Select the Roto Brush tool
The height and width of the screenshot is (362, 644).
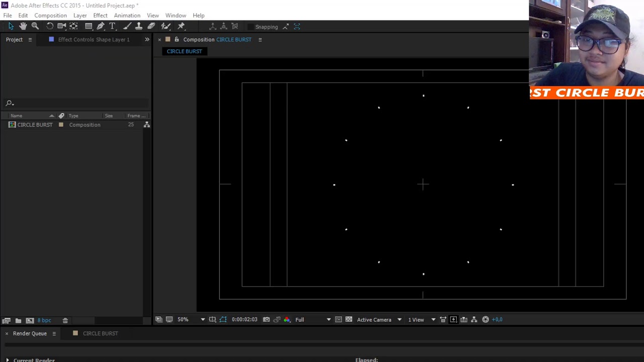point(166,26)
